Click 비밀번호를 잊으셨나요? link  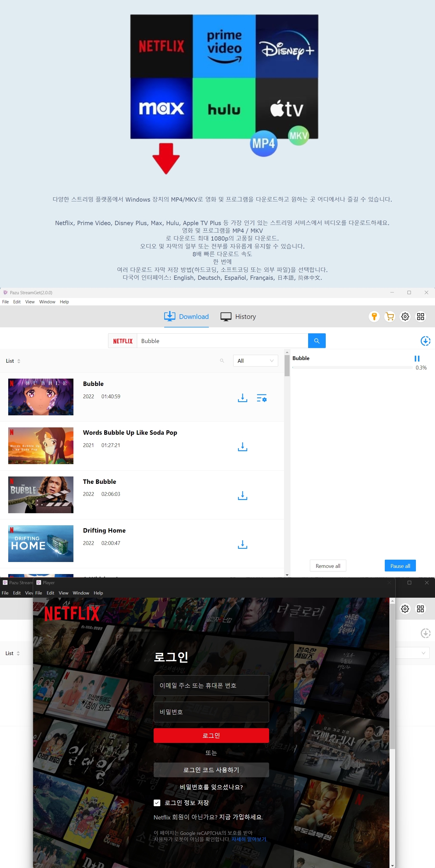click(x=211, y=787)
